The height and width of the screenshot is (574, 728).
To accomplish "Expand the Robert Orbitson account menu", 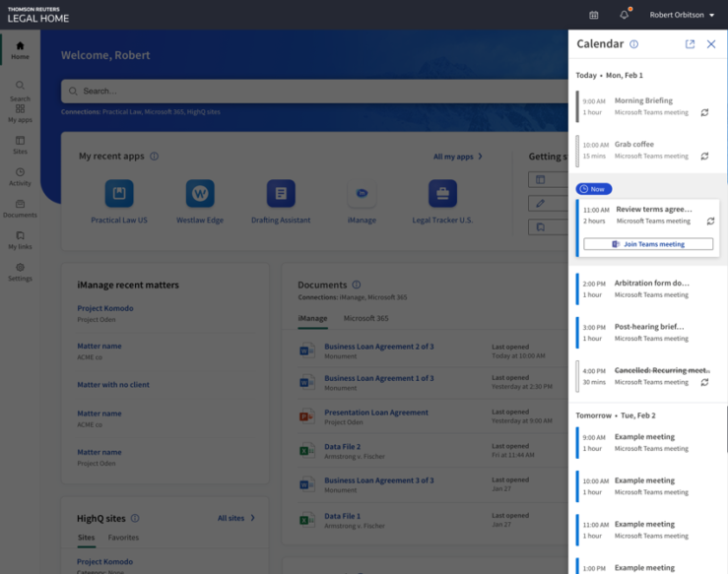I will point(682,15).
